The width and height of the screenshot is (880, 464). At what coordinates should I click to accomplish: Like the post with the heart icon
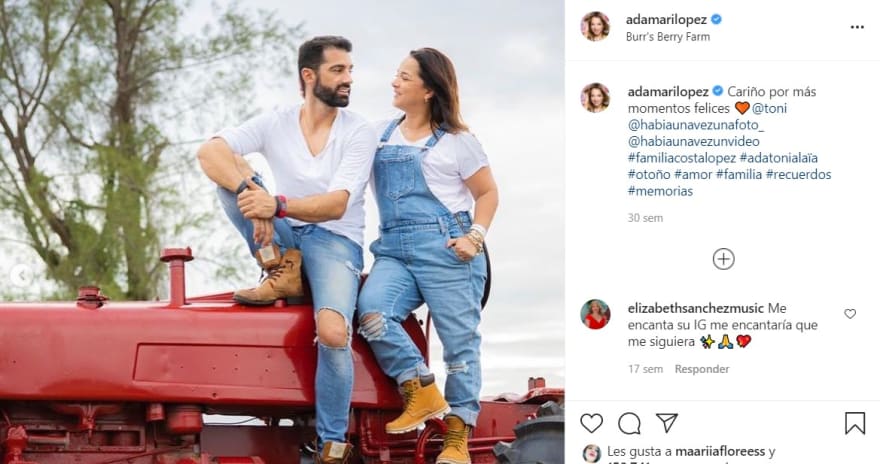(591, 423)
